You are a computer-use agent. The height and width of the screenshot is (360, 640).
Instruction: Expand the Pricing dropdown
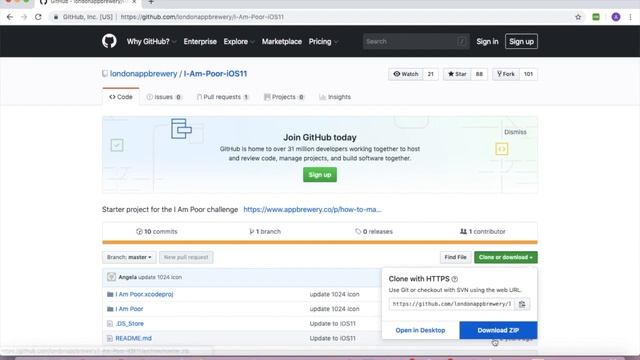323,42
